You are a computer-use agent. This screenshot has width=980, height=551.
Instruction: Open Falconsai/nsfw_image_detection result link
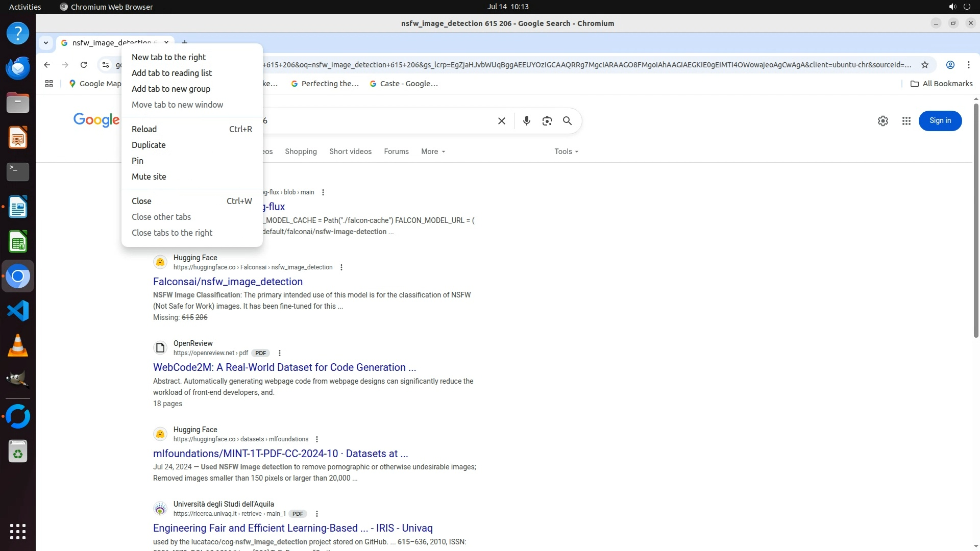coord(228,282)
